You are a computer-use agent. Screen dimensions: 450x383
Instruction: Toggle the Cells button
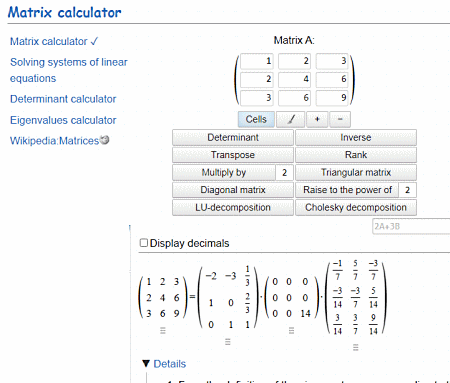(256, 119)
